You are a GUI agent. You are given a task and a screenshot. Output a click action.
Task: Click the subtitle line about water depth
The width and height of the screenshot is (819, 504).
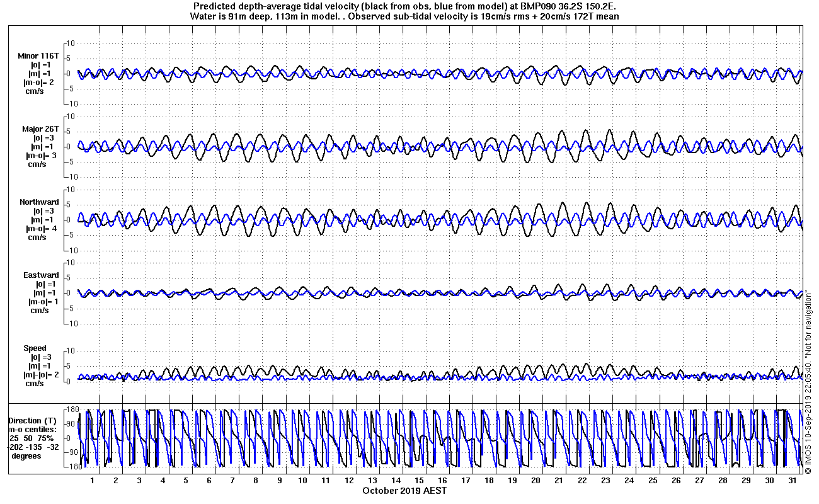click(404, 16)
